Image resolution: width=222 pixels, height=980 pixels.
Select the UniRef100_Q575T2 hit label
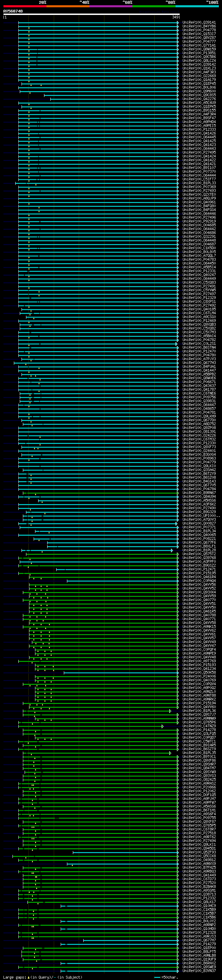click(x=199, y=554)
